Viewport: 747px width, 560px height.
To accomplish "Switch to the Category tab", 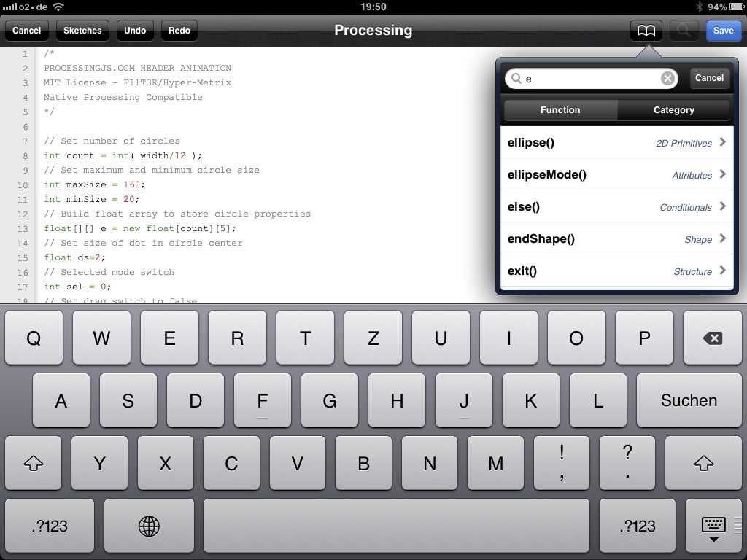I will point(673,110).
